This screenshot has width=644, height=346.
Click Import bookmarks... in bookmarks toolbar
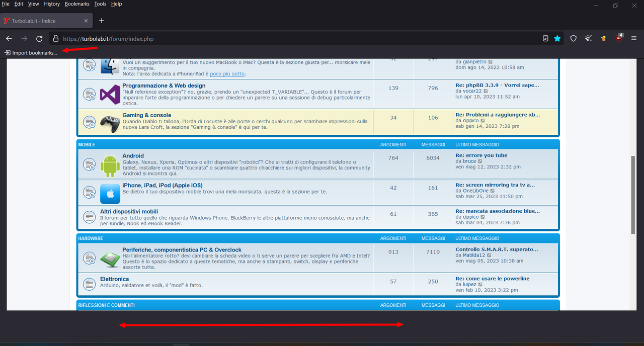(x=31, y=53)
